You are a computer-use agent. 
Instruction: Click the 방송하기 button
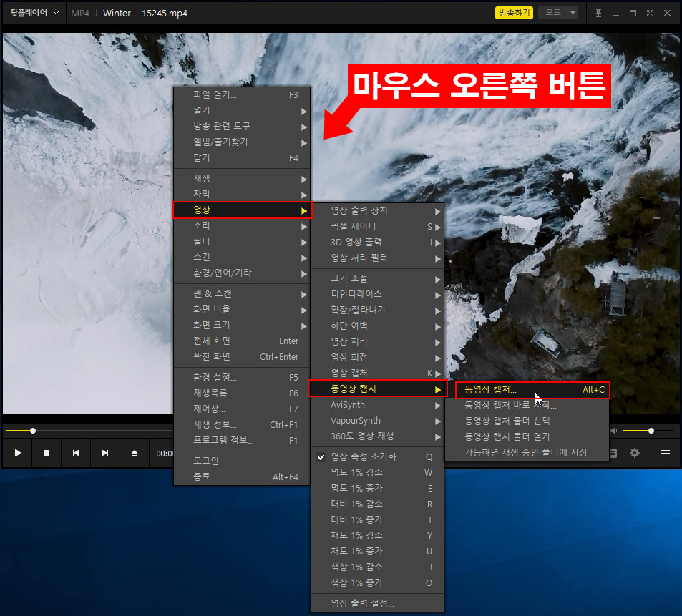click(x=514, y=12)
